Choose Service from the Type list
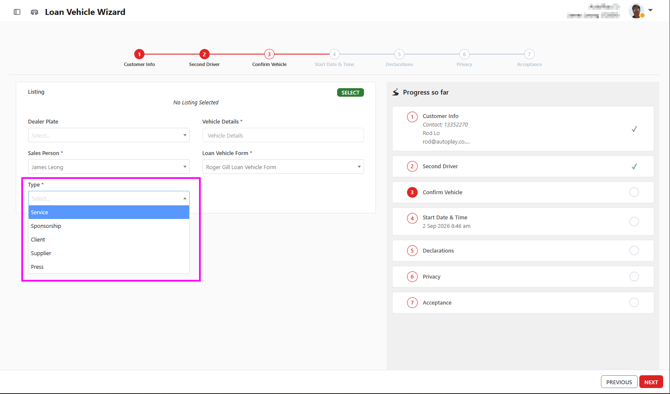Image resolution: width=670 pixels, height=394 pixels. (109, 212)
